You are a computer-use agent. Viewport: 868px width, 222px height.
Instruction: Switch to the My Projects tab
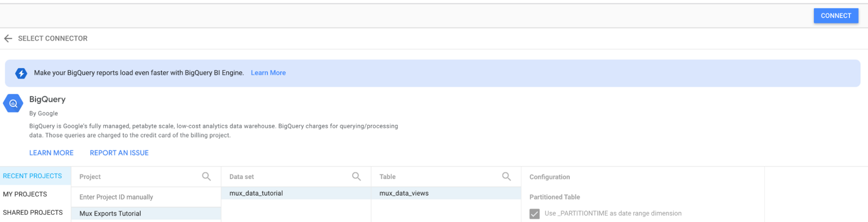[x=35, y=194]
